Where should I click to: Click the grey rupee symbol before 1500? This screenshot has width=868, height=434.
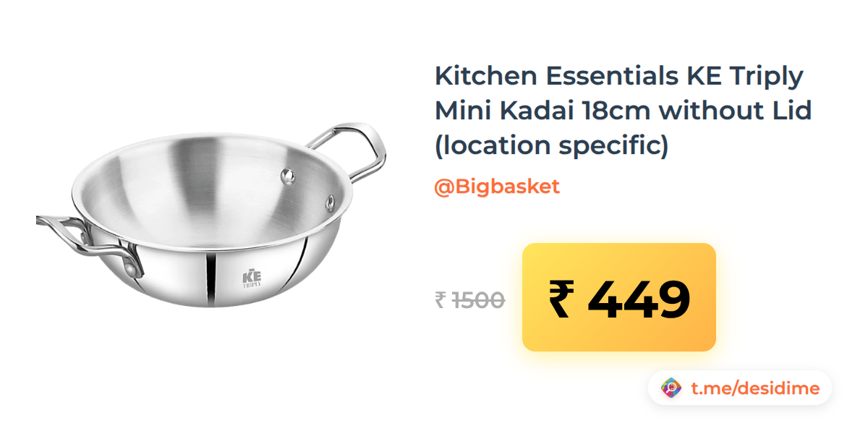click(x=440, y=299)
